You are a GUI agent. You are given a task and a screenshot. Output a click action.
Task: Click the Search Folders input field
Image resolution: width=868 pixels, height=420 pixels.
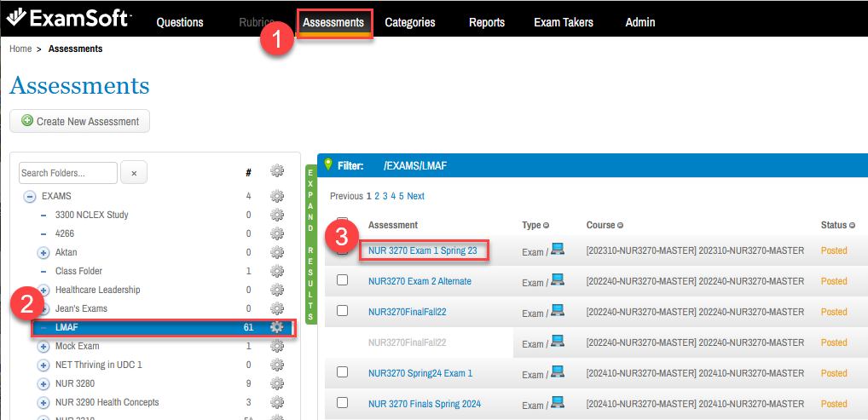pos(68,173)
